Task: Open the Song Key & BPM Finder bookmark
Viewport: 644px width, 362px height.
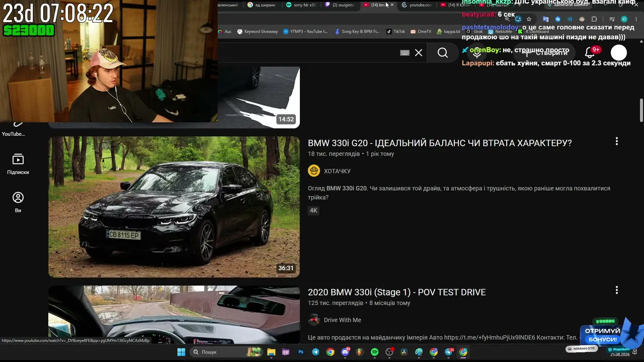Action: pos(357,31)
